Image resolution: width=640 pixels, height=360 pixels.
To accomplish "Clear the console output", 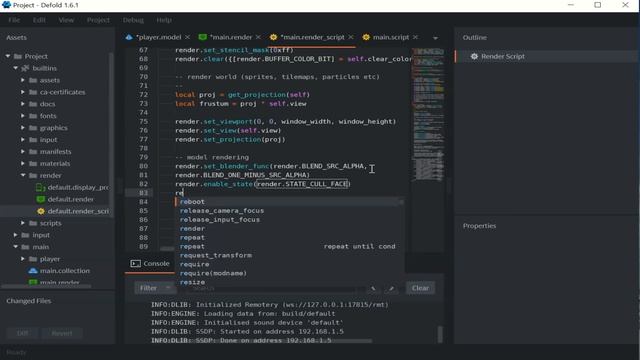I will [420, 288].
